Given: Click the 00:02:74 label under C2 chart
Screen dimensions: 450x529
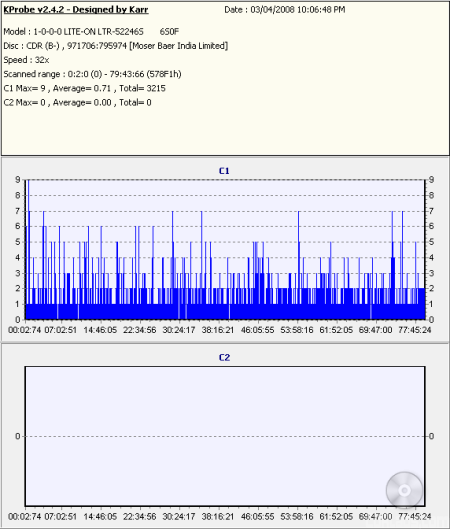Looking at the screenshot, I should click(24, 517).
